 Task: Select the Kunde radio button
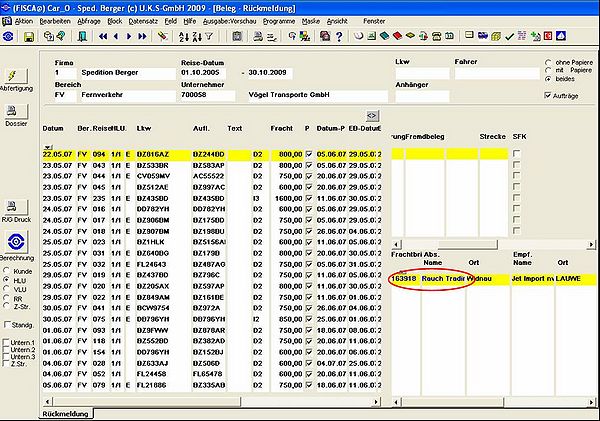click(7, 271)
